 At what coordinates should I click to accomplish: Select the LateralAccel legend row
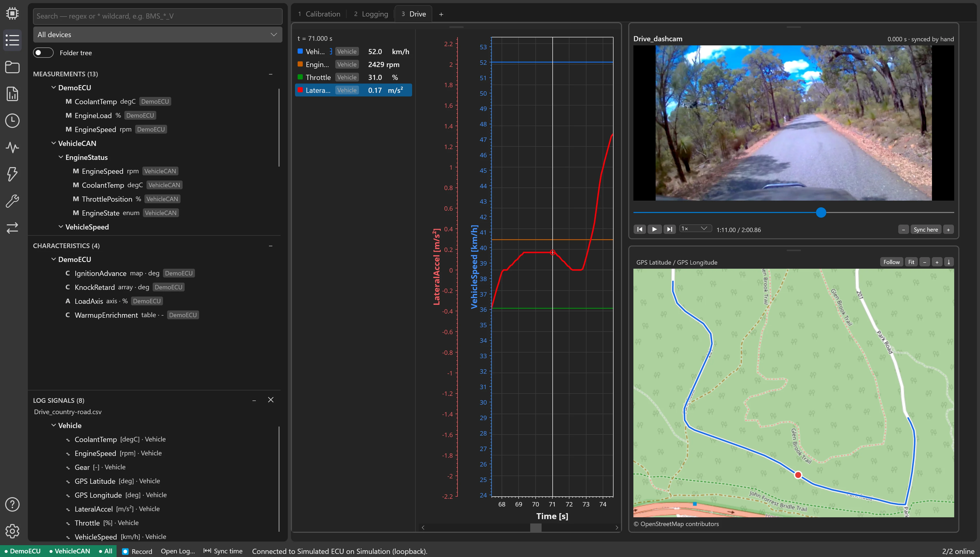click(x=353, y=90)
